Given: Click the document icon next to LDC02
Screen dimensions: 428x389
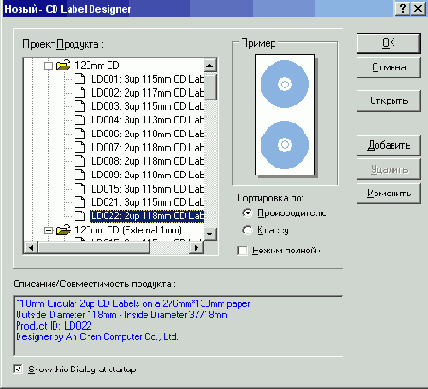Looking at the screenshot, I should point(80,93).
